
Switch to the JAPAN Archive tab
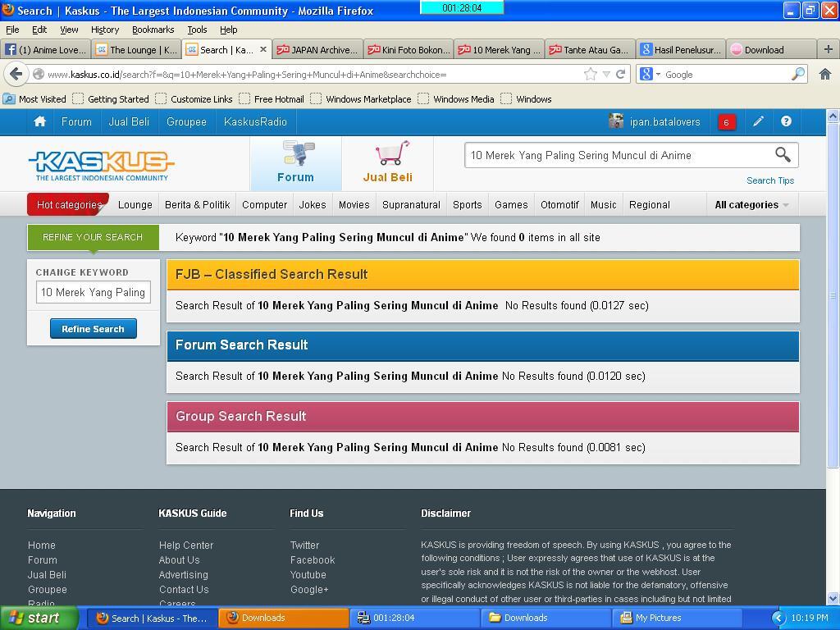coord(317,49)
